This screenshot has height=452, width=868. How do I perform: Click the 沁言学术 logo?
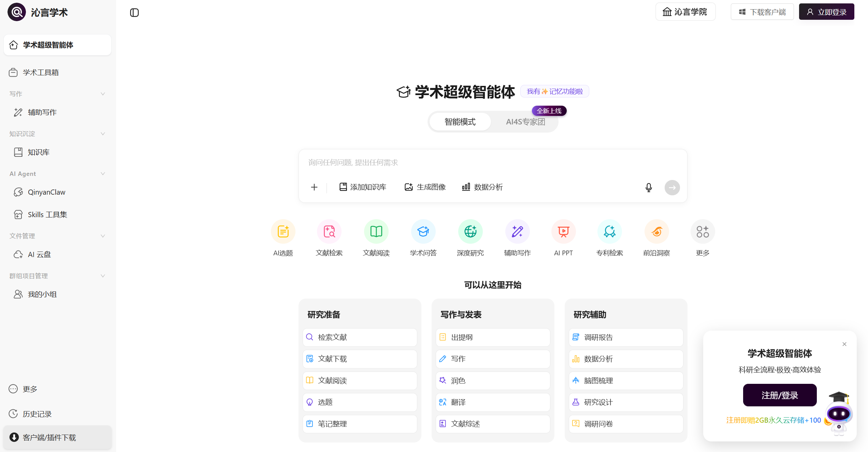(x=38, y=12)
